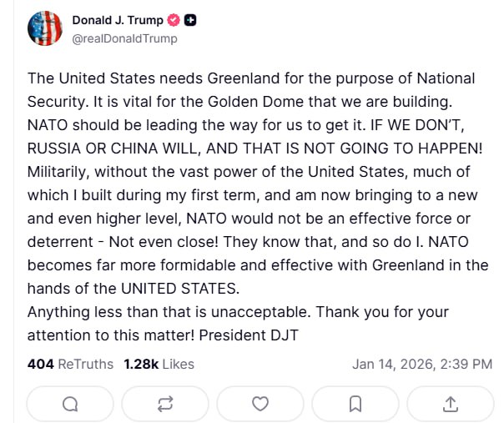Click the "Likes" label word

pyautogui.click(x=178, y=364)
